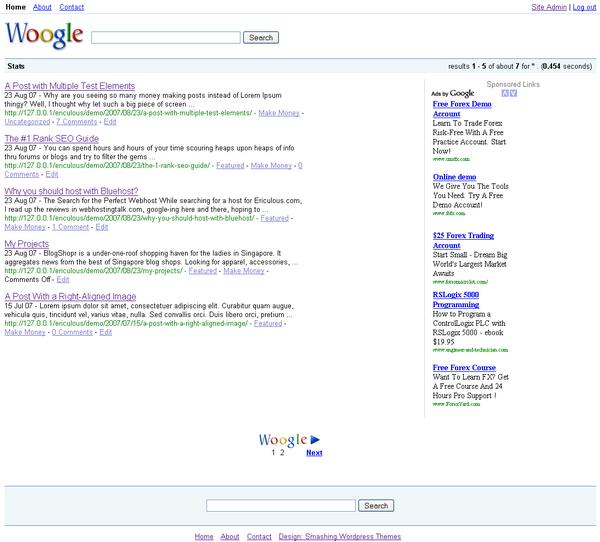Click the Next pagination link

[314, 452]
